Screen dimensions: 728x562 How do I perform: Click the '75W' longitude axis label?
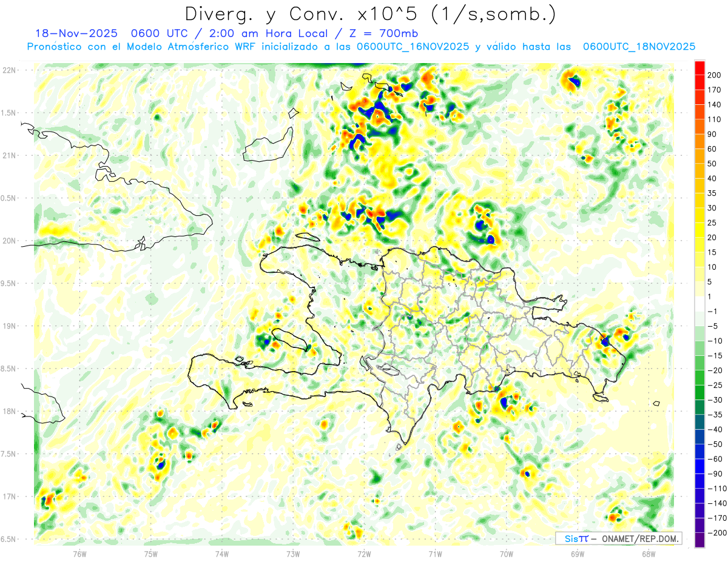coord(151,554)
